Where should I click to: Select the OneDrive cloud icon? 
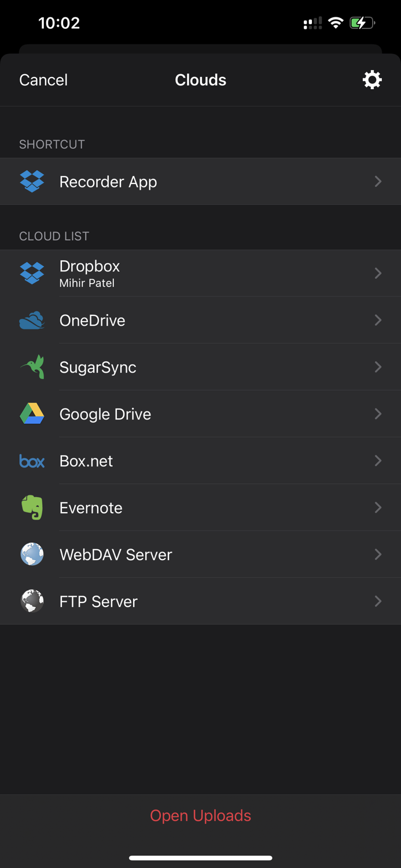[x=32, y=320]
